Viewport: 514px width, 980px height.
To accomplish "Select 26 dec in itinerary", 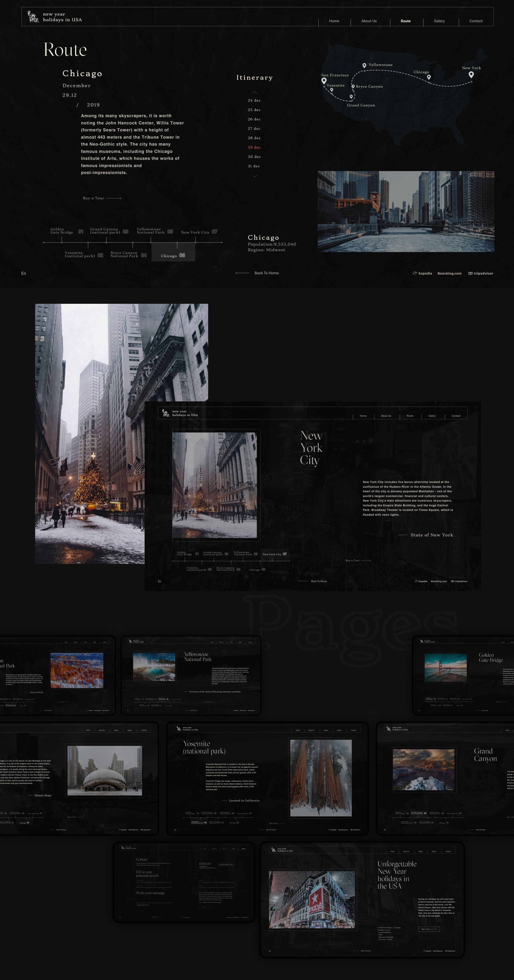I will click(254, 119).
